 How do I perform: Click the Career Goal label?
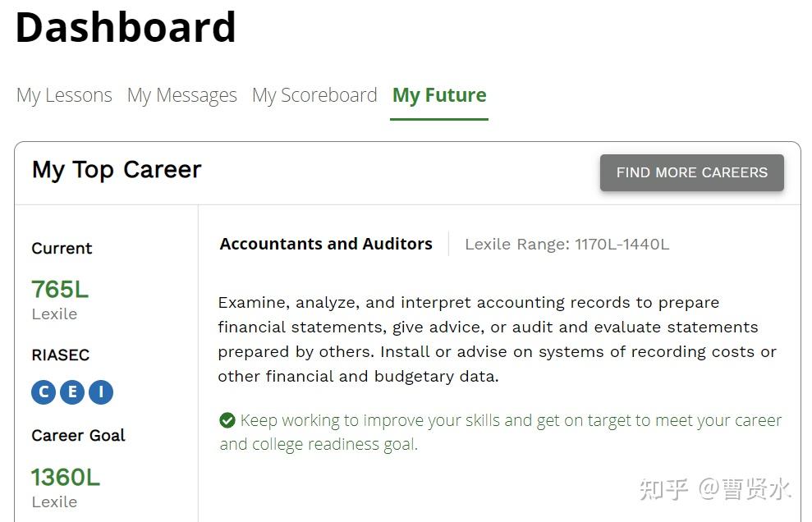click(x=78, y=436)
